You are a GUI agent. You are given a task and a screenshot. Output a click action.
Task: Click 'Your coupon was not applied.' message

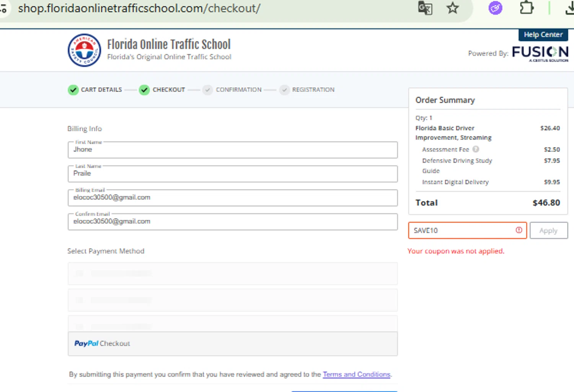456,251
